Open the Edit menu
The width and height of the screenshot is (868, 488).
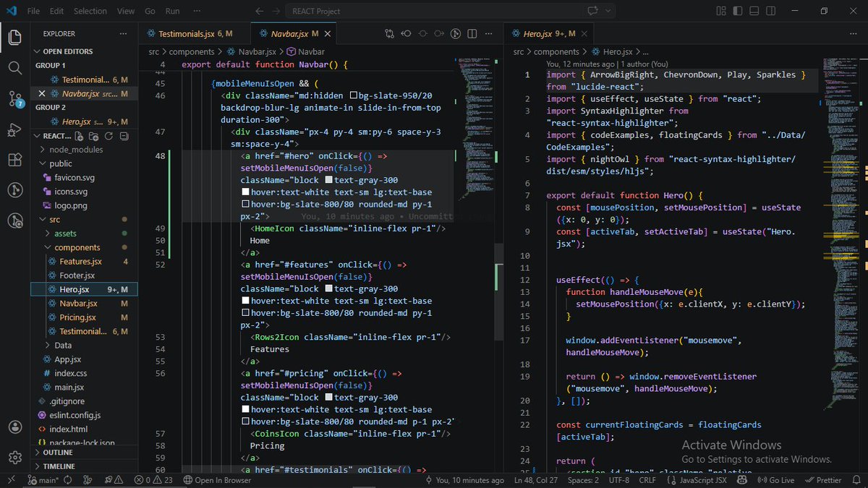click(x=57, y=11)
